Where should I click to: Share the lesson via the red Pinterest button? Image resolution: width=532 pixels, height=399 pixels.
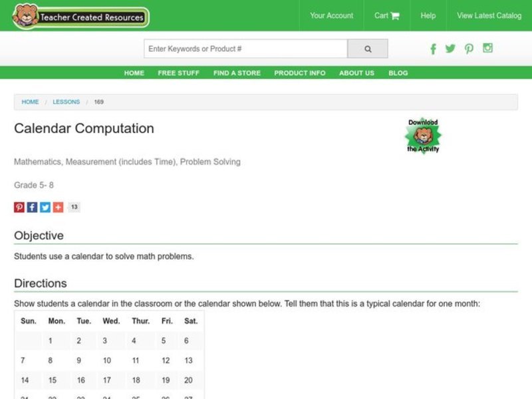19,207
